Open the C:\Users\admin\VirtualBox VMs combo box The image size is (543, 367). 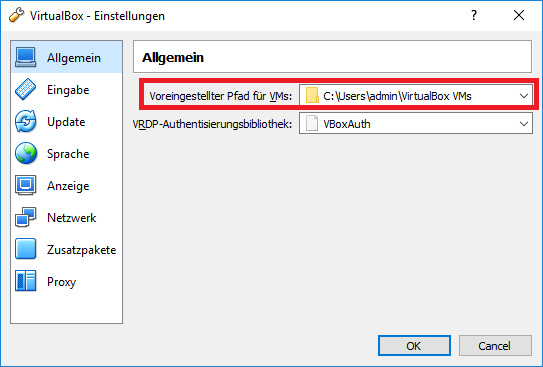coord(416,96)
